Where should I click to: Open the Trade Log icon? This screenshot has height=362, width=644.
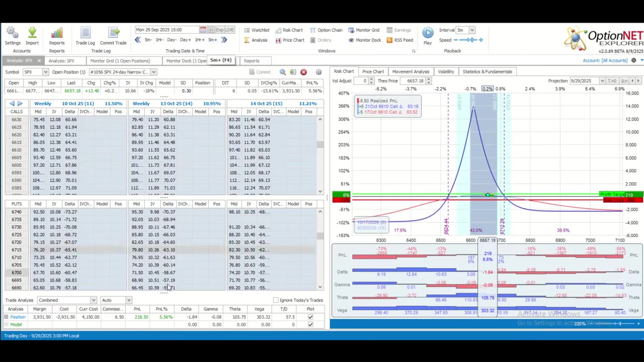(x=85, y=34)
